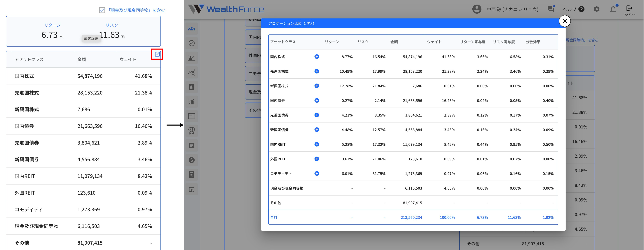
Task: Click the award ribbon sidebar icon
Action: pyautogui.click(x=192, y=131)
